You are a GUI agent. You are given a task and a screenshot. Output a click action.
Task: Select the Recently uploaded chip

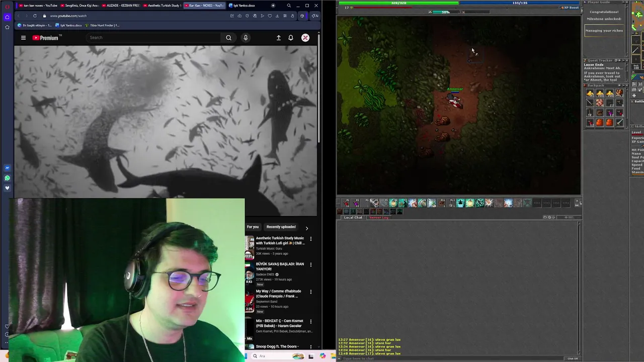point(281,227)
